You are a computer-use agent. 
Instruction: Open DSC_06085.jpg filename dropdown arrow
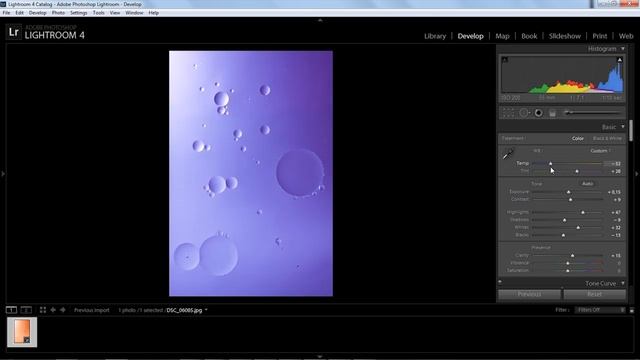point(206,310)
